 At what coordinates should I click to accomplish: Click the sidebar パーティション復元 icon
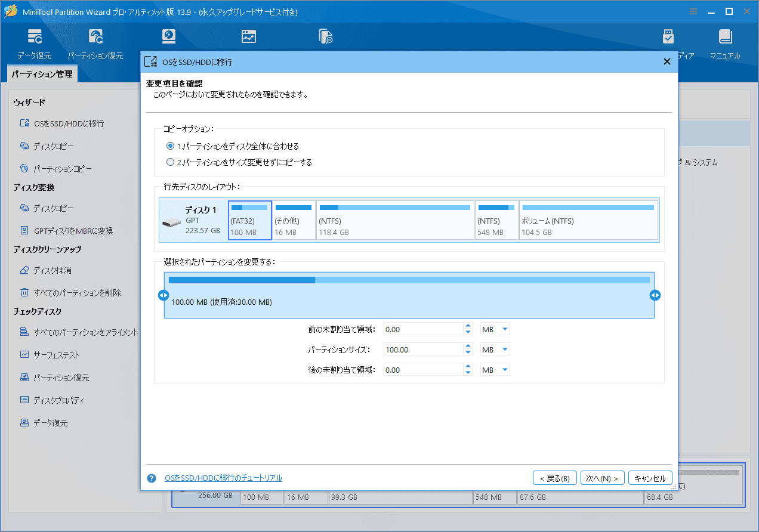[24, 378]
